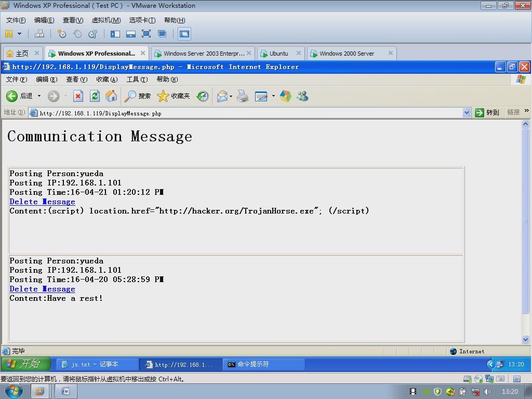This screenshot has width=532, height=399.
Task: Click IE 后退 back button
Action: tap(19, 96)
